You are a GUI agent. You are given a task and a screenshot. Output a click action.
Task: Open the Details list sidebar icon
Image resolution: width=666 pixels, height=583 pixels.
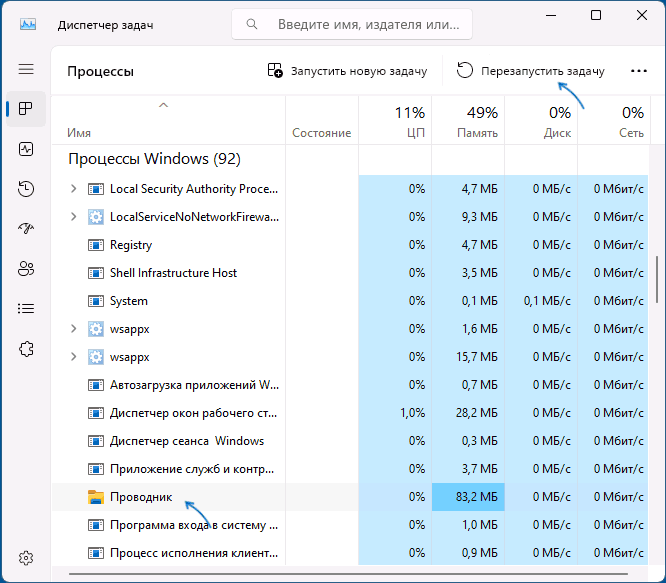click(26, 309)
